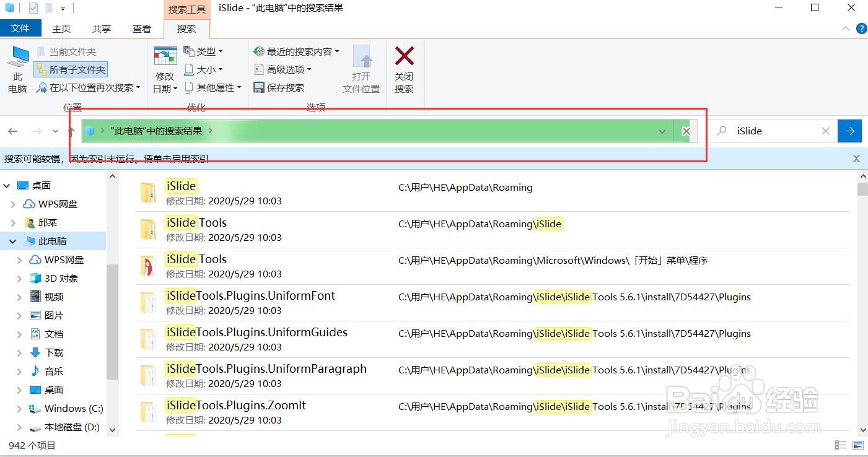Expand the 邱某 user tree node
Image resolution: width=868 pixels, height=457 pixels.
click(13, 223)
